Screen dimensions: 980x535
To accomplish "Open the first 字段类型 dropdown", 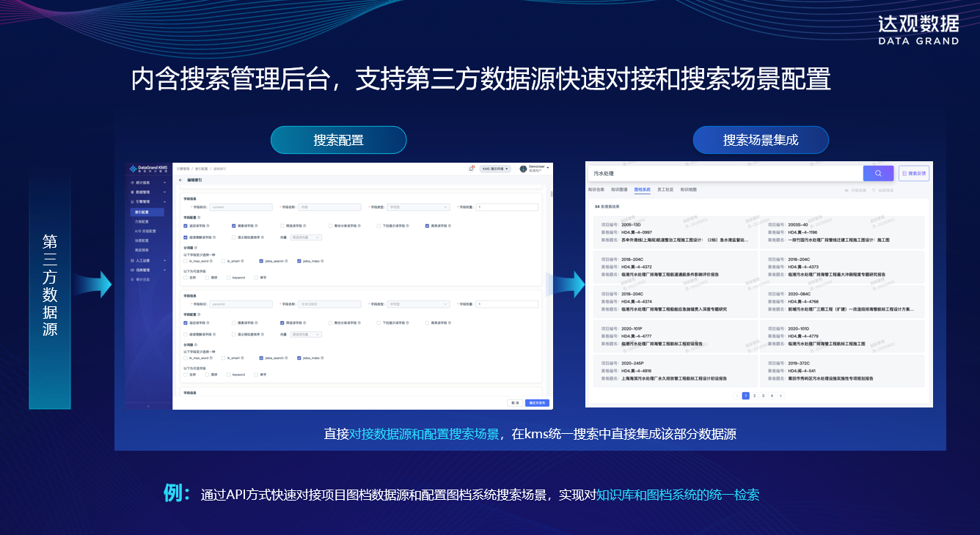I will coord(419,207).
